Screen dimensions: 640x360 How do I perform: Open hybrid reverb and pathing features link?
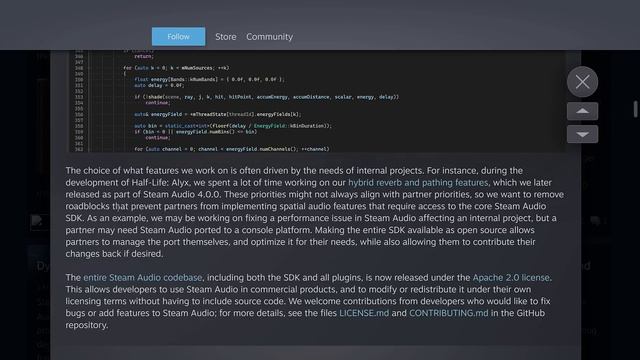(x=418, y=182)
